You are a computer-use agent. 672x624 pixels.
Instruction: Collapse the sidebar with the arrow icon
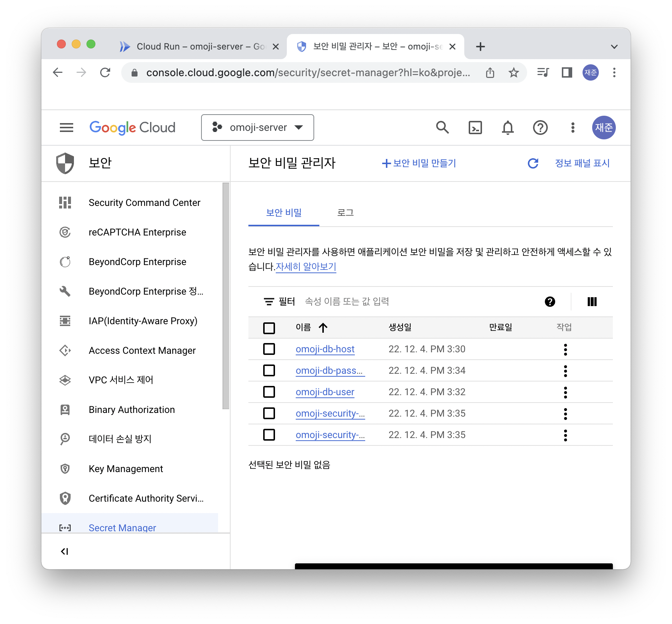(x=64, y=552)
